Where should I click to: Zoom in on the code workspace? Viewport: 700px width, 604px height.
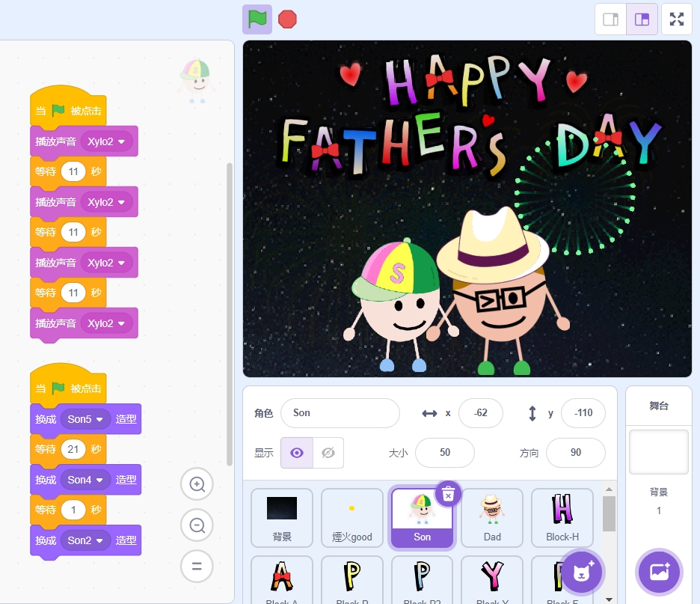click(197, 485)
